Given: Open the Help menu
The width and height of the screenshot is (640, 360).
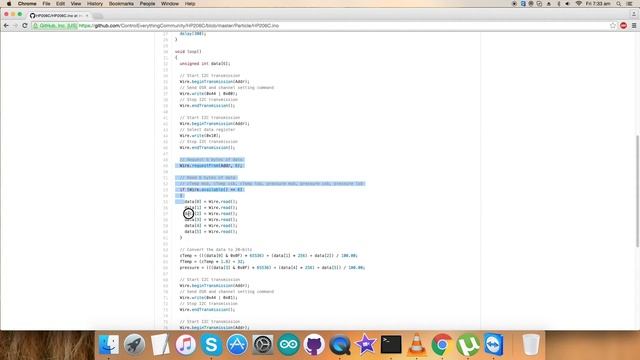Looking at the screenshot, I should 190,4.
